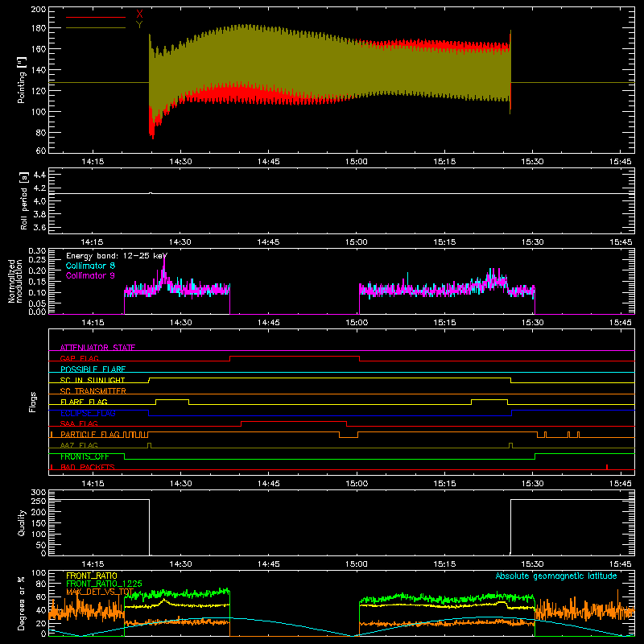Click the ATTENUATOR_STATE flag label

pyautogui.click(x=97, y=348)
